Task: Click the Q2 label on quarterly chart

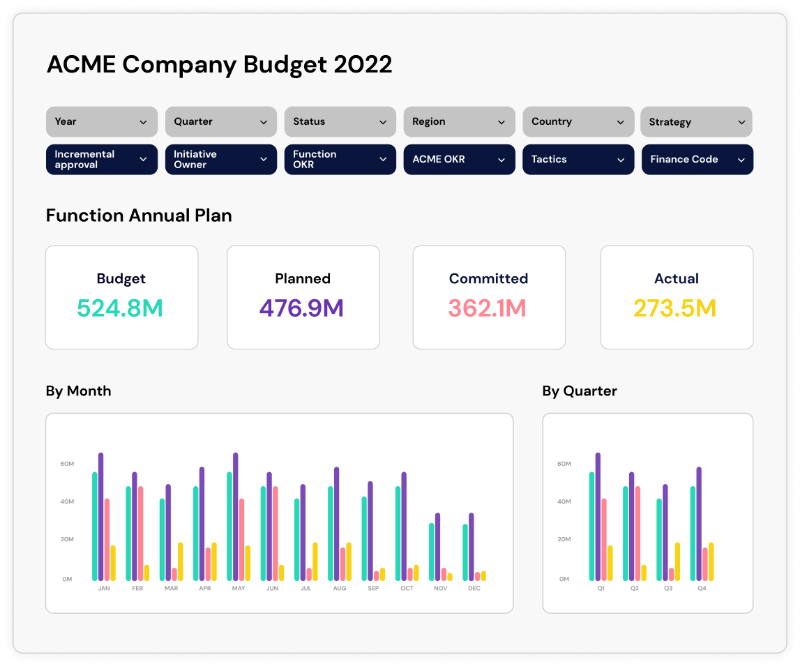Action: [634, 588]
